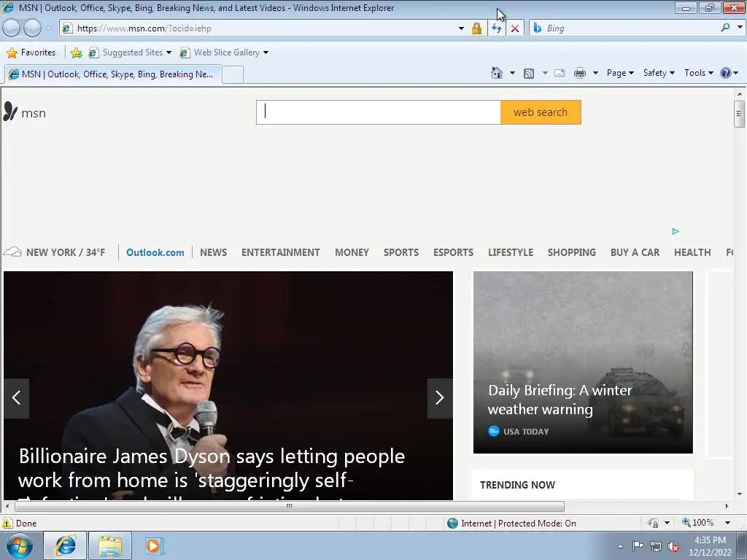Open the zoom level dropdown arrow
Screen dimensions: 747x560
pyautogui.click(x=727, y=523)
